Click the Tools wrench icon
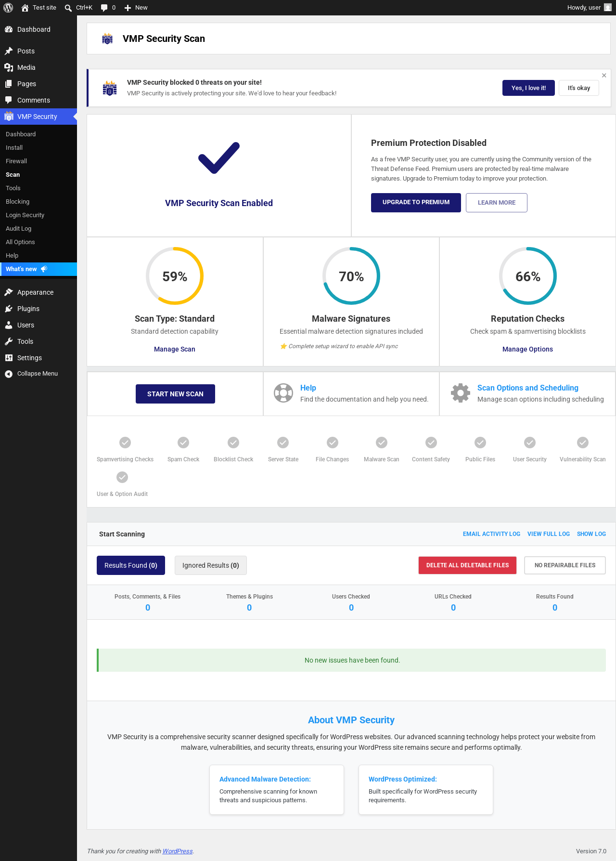This screenshot has height=861, width=616. pyautogui.click(x=9, y=341)
